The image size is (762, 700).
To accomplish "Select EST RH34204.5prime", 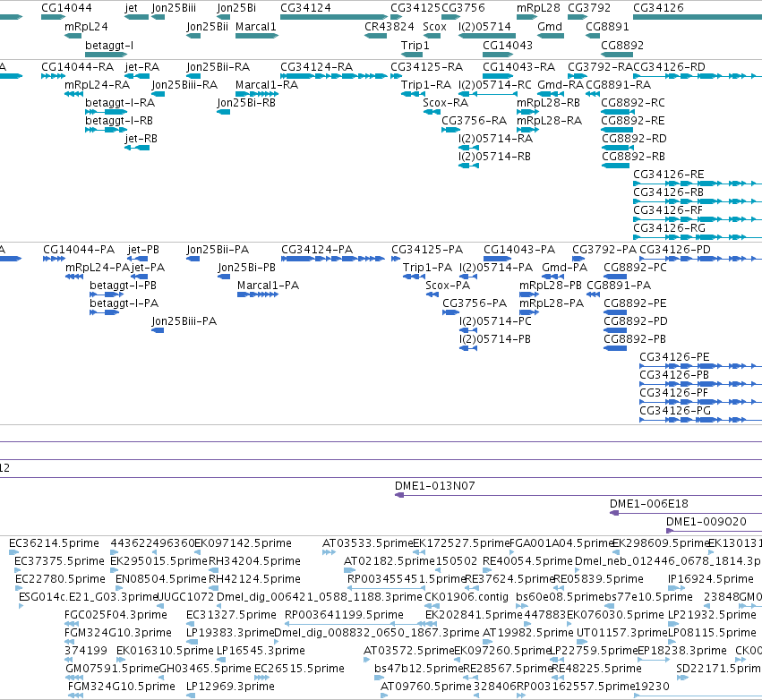I will [x=214, y=570].
